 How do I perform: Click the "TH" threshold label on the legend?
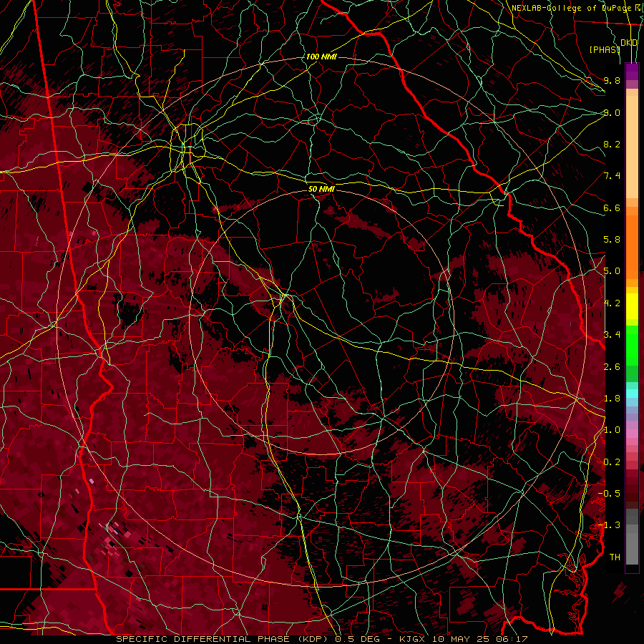(x=615, y=557)
